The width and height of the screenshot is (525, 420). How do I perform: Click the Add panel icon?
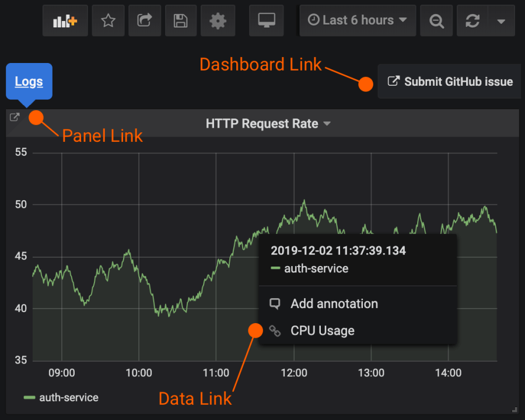point(65,20)
